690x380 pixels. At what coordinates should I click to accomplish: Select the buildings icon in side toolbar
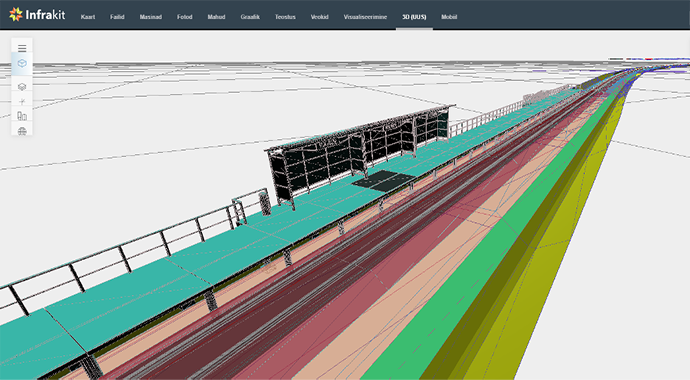coord(22,116)
